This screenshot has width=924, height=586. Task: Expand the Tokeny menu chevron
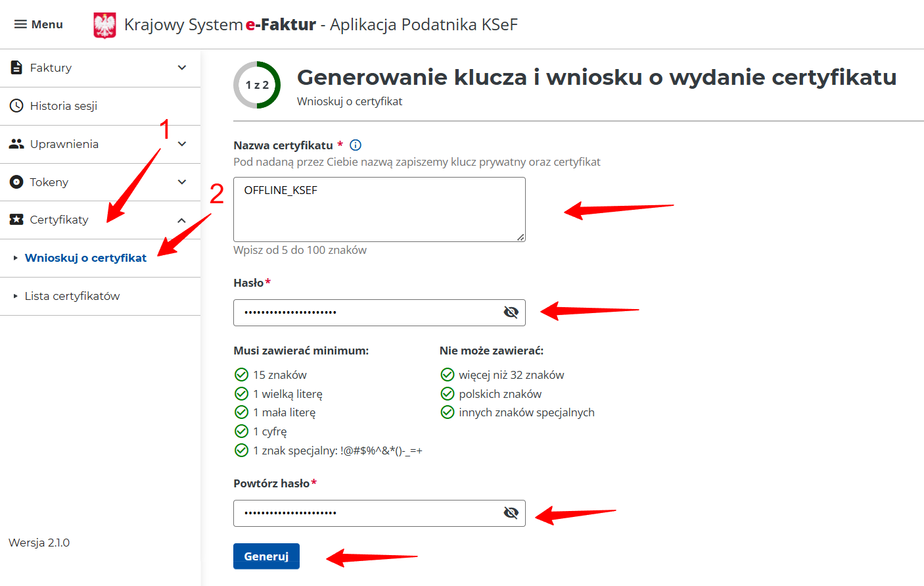(x=182, y=182)
